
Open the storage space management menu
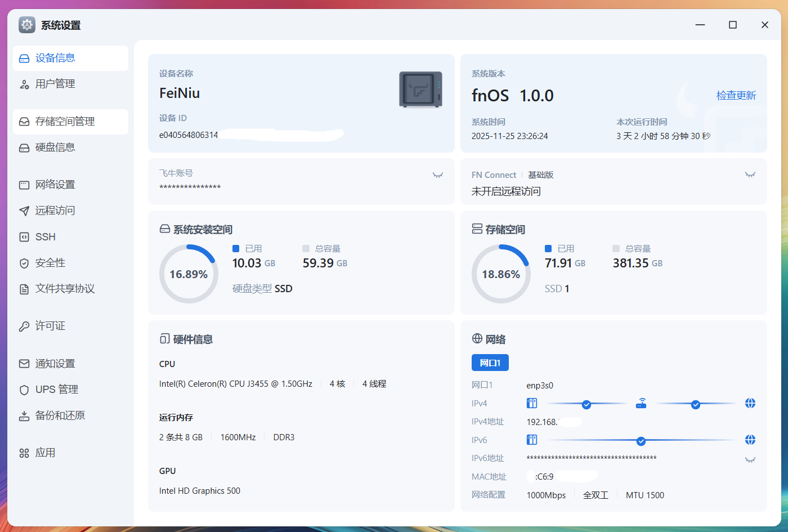click(x=65, y=122)
